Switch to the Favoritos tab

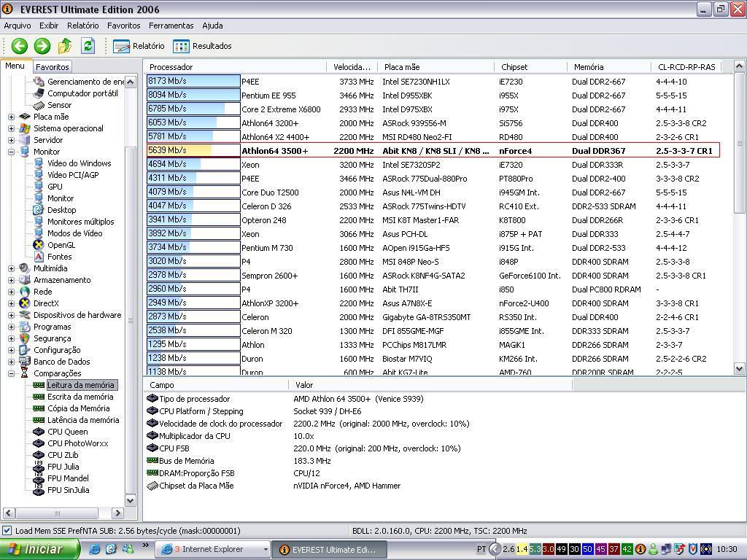coord(53,67)
